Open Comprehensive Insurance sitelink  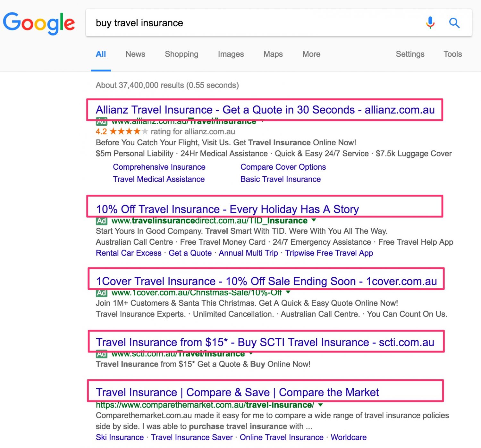(159, 167)
